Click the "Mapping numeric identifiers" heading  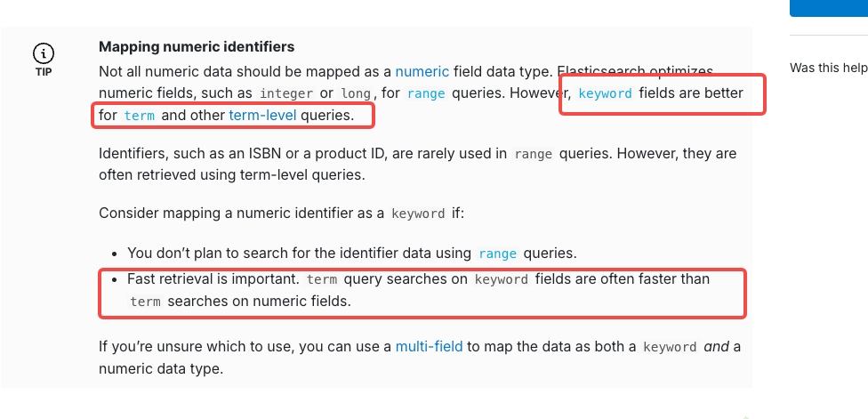[x=197, y=46]
